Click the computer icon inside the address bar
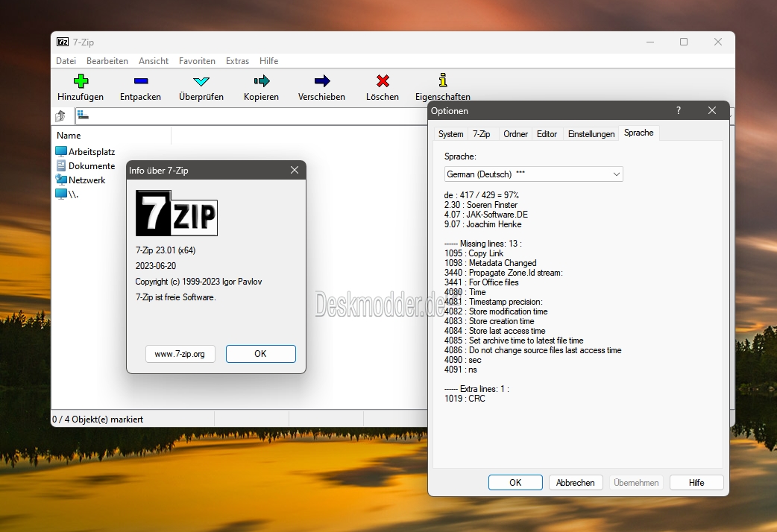The height and width of the screenshot is (532, 777). [x=83, y=115]
